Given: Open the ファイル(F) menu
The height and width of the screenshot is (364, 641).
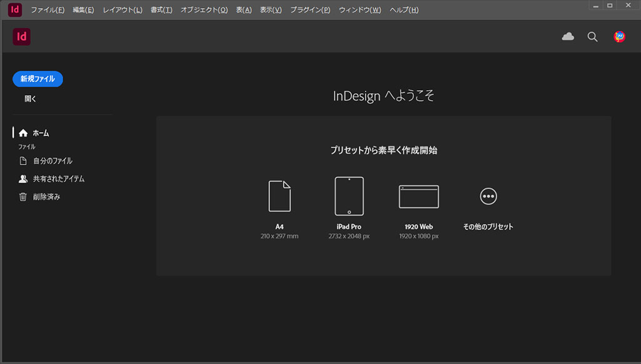Looking at the screenshot, I should [x=48, y=10].
